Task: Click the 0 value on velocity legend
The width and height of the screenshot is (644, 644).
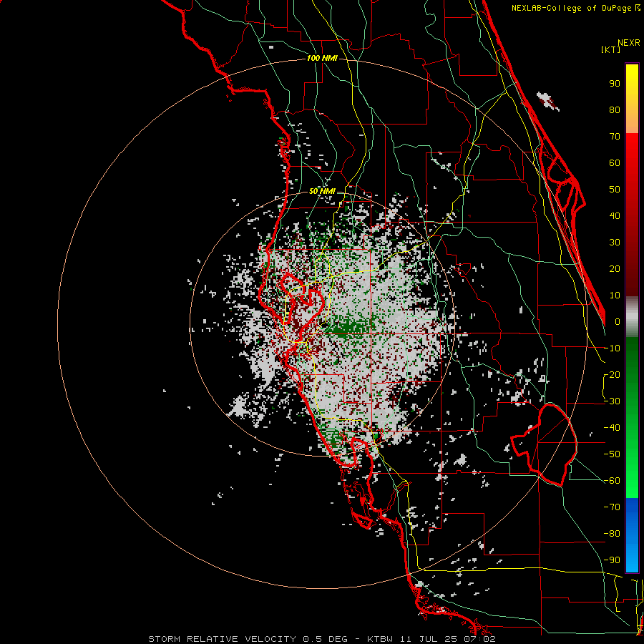Action: (618, 321)
